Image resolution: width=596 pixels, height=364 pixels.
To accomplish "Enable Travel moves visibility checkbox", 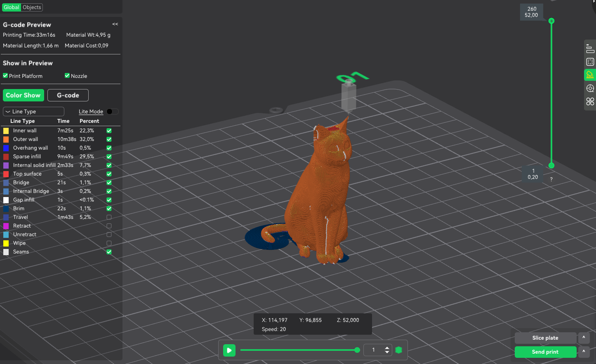I will 109,217.
